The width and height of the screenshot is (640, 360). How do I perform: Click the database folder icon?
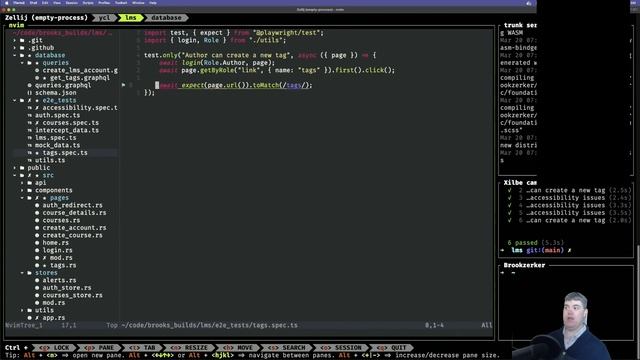coord(22,55)
